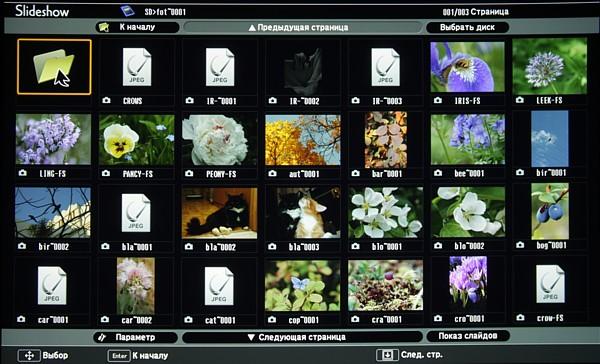Start Показ слайдов slideshow
This screenshot has height=364, width=600.
coord(468,336)
